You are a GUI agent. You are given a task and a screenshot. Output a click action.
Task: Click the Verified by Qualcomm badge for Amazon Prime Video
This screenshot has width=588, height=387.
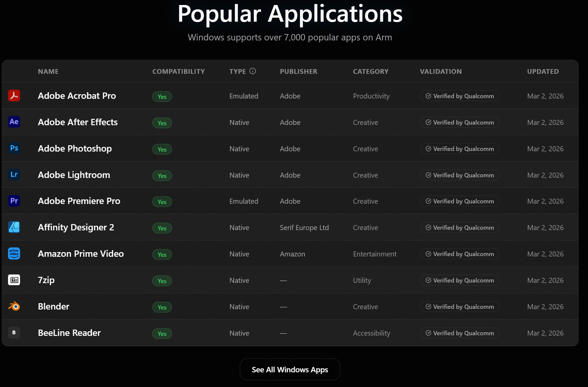click(x=459, y=254)
